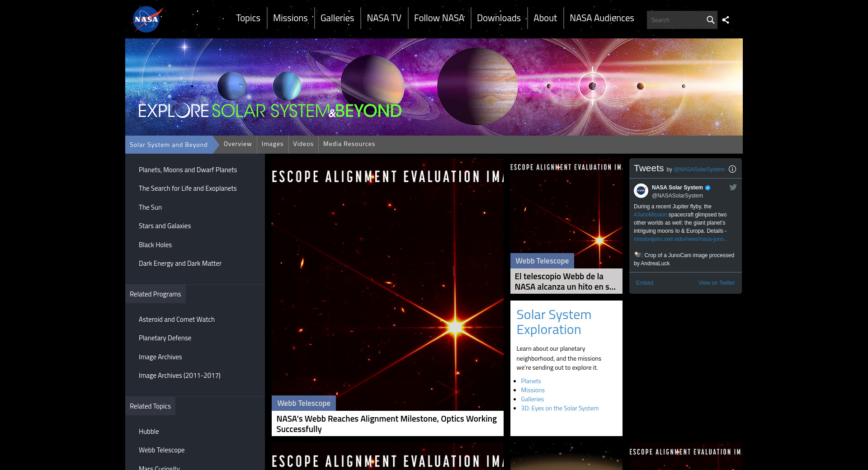The image size is (868, 470).
Task: Switch to the Images tab
Action: pyautogui.click(x=272, y=144)
